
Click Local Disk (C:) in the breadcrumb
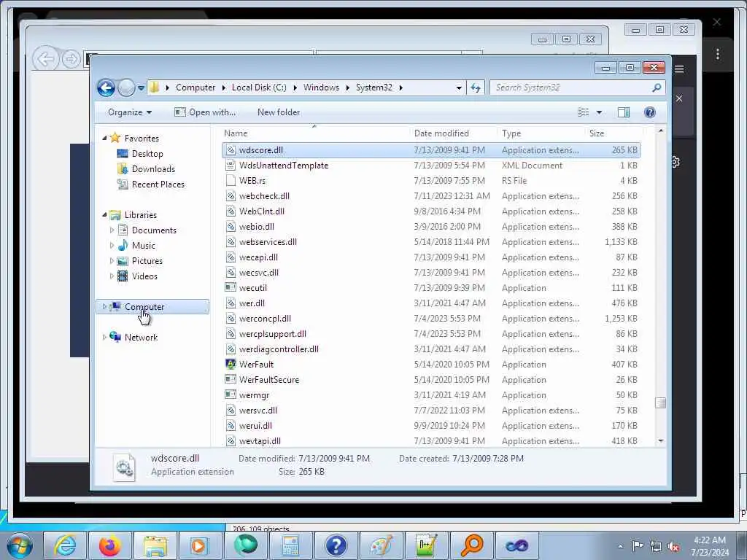click(x=259, y=87)
